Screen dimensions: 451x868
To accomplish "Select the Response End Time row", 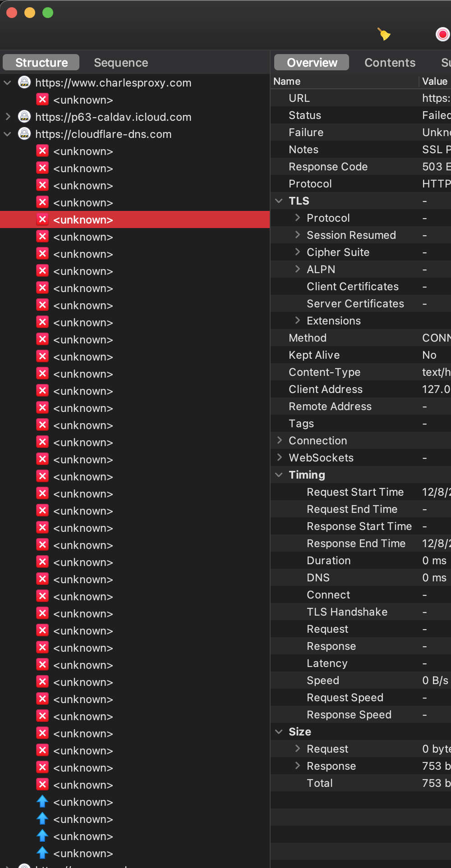I will [361, 543].
